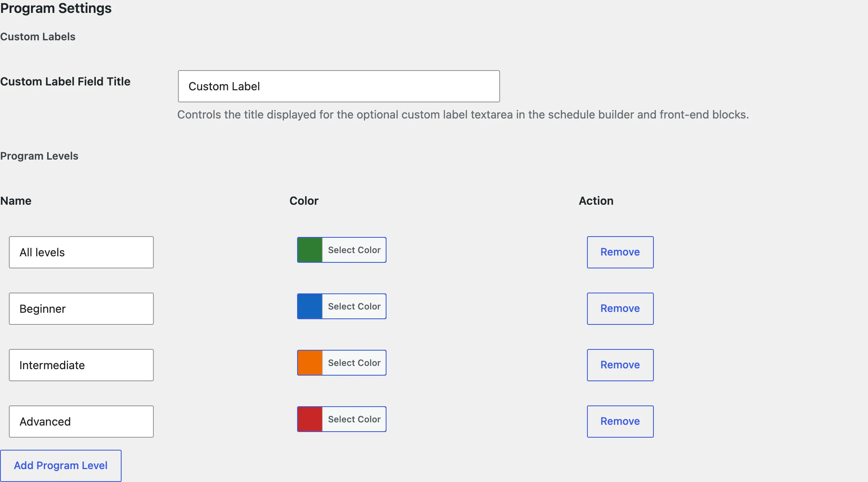Open red Select Color picker for Advanced
The height and width of the screenshot is (482, 868).
[342, 419]
